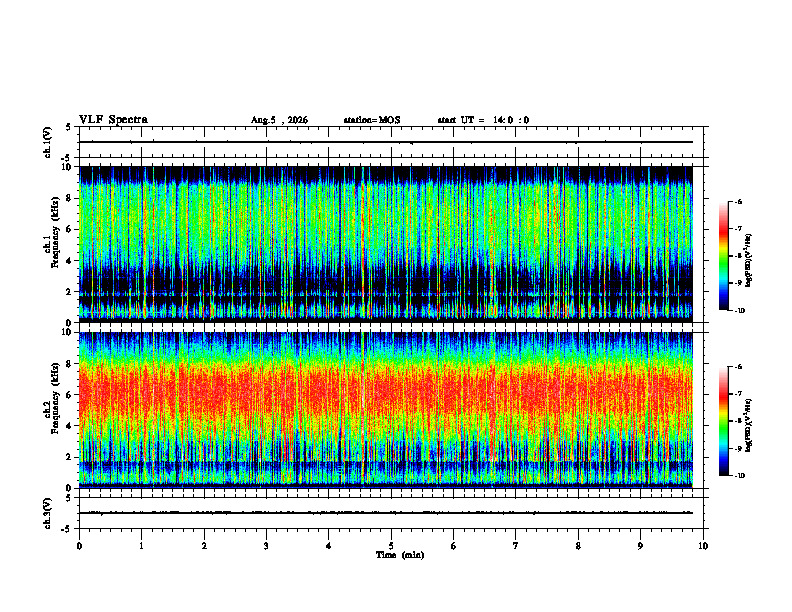Viewport: 792px width, 612px height.
Task: Click the ch.2 spectrogram color scale bar
Action: point(724,421)
